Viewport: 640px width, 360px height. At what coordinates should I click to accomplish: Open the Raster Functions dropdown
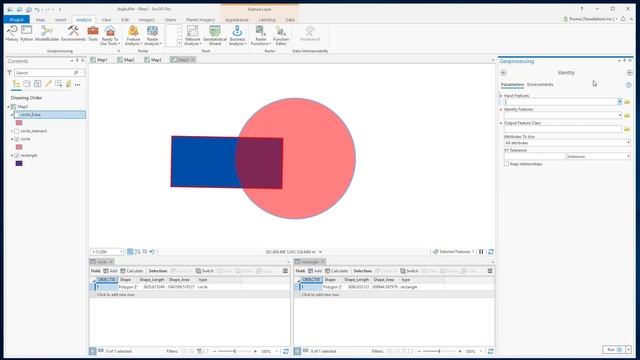(x=260, y=35)
